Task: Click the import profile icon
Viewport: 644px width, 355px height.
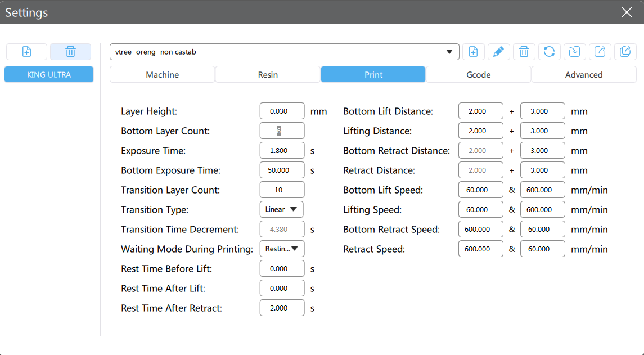Action: (574, 52)
